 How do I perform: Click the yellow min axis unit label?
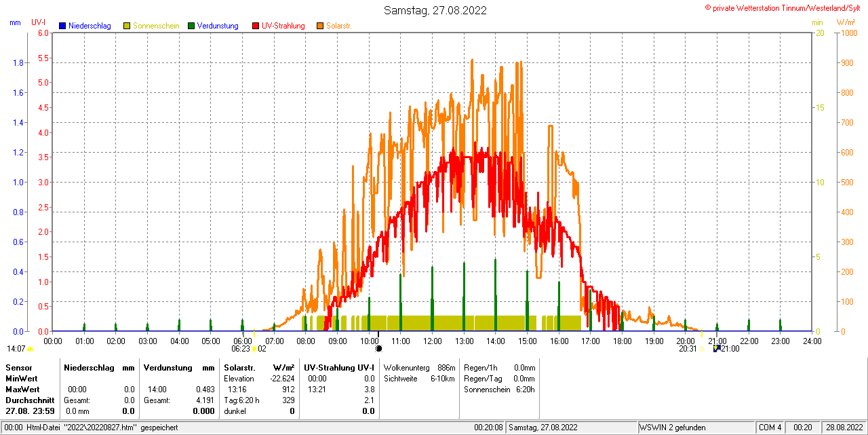(817, 22)
